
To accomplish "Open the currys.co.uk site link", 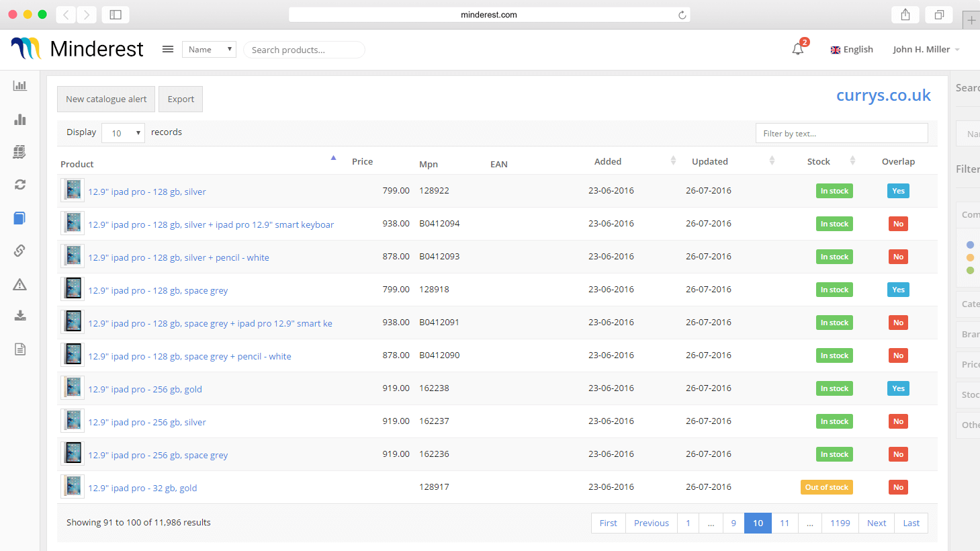I will (883, 95).
